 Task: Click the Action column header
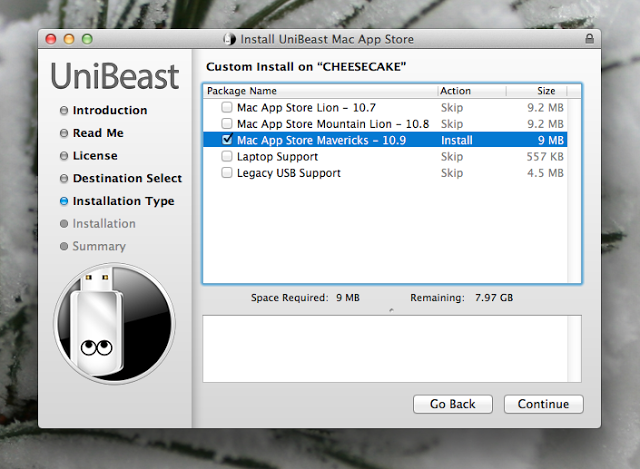[472, 91]
